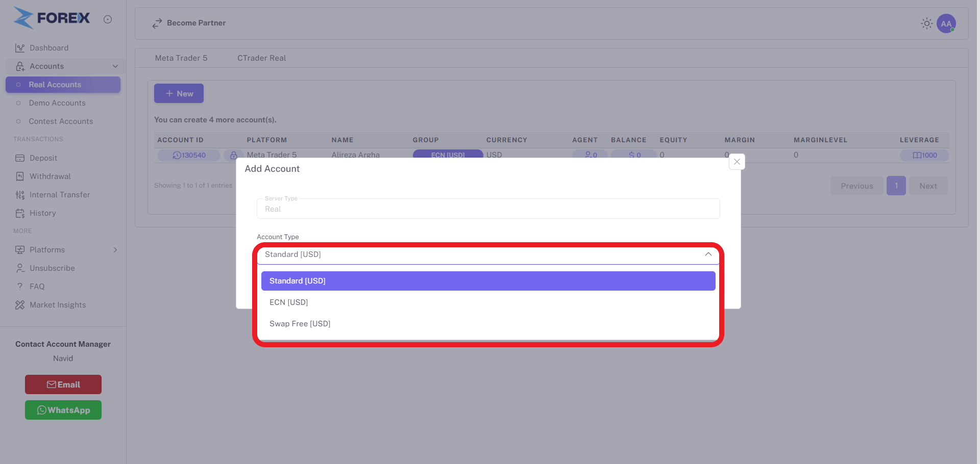Open Market Insights
Viewport: 980px width, 464px height.
click(57, 305)
